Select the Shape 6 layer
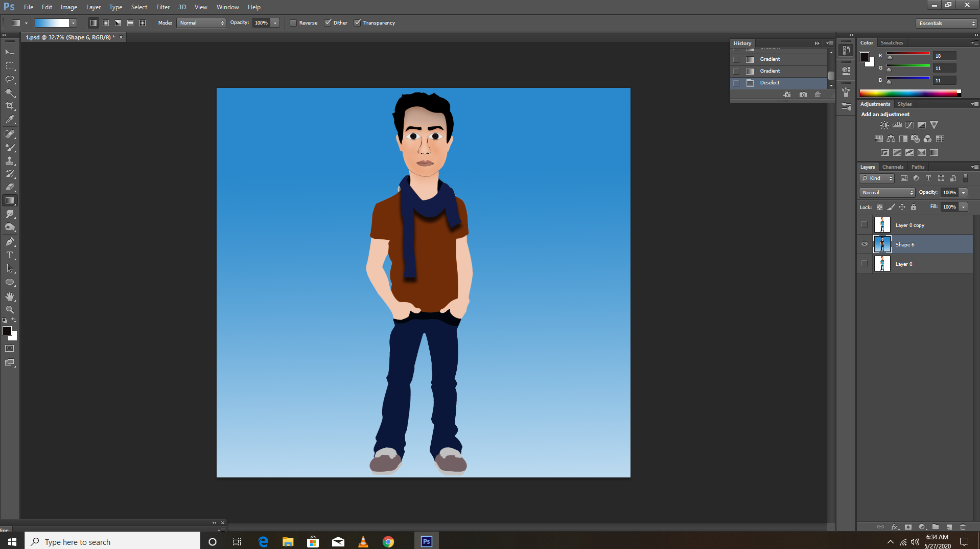 click(915, 244)
